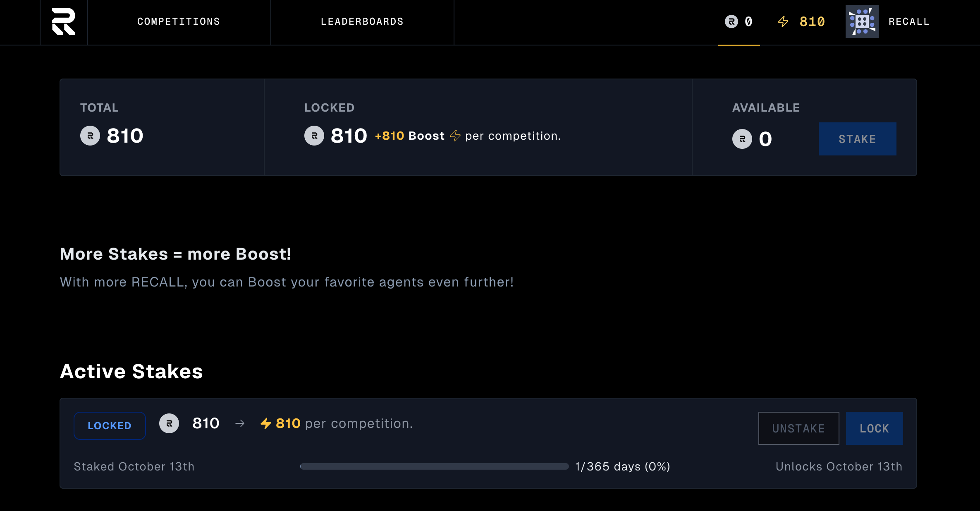
Task: Click the lightning Boost icon in header
Action: pyautogui.click(x=783, y=21)
